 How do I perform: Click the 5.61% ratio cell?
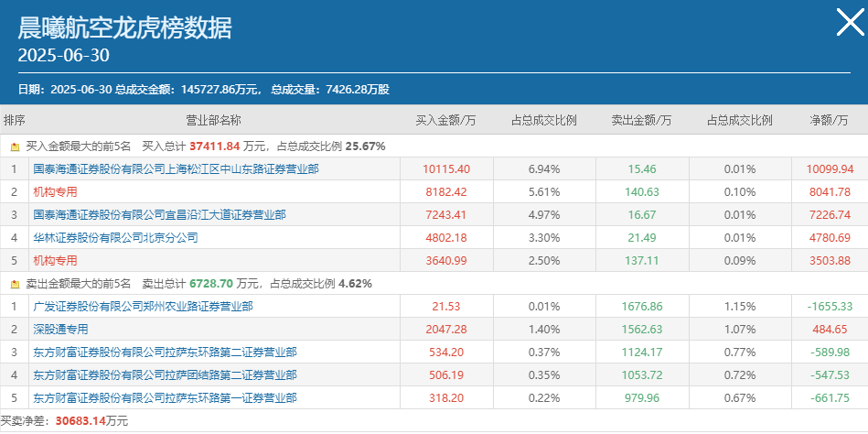544,192
